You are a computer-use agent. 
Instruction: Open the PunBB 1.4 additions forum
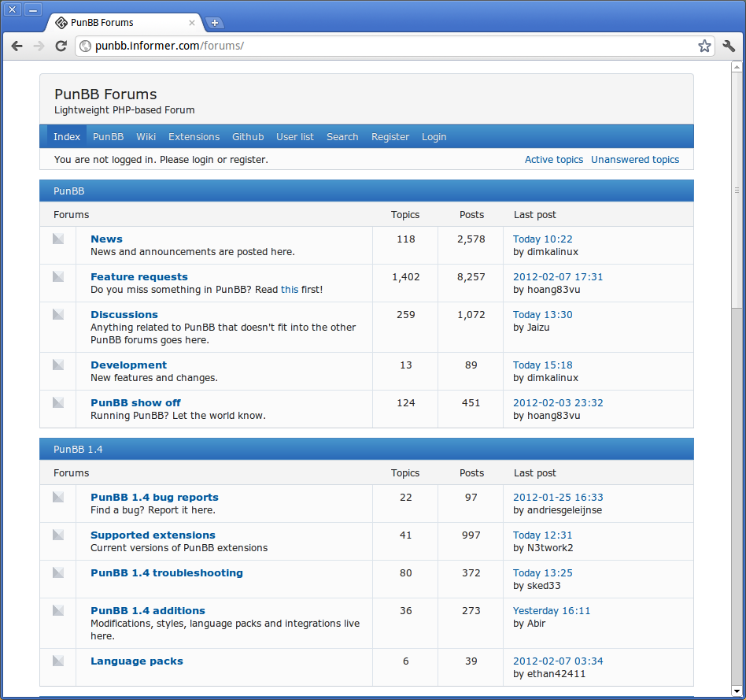[x=148, y=610]
